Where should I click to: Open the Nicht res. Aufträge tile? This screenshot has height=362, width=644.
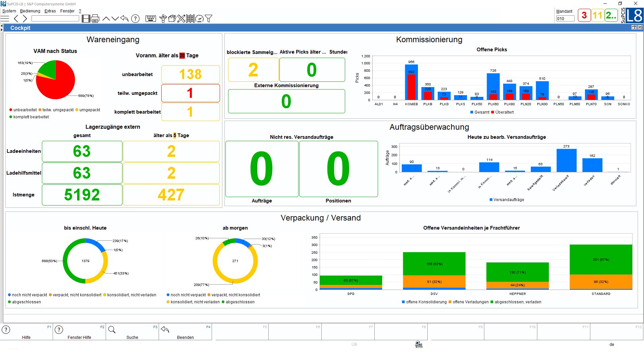click(262, 169)
